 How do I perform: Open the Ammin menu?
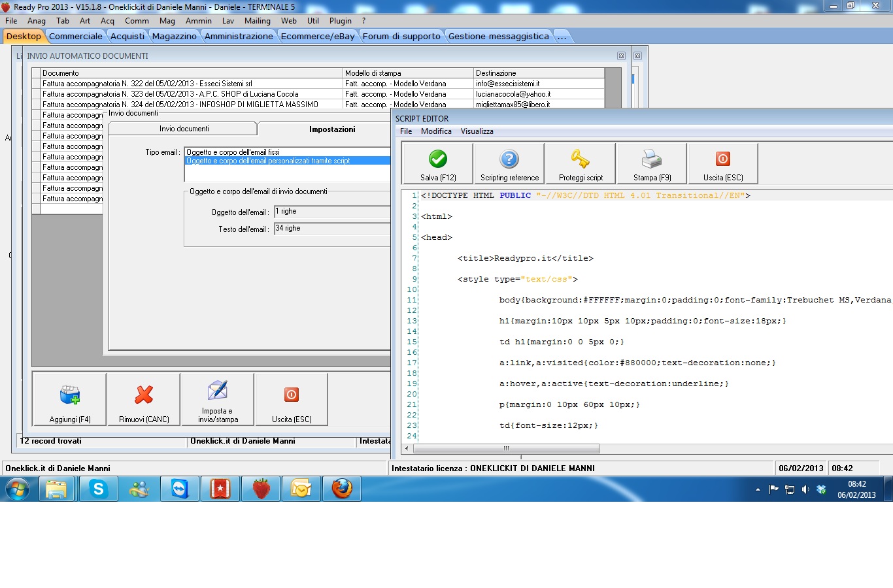click(199, 21)
